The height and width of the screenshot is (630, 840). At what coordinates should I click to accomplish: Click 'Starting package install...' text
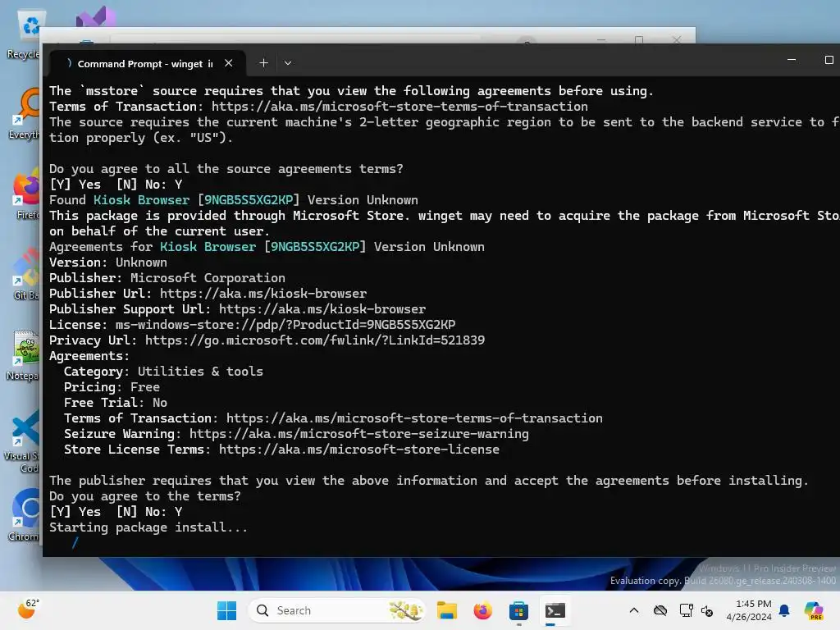[148, 527]
